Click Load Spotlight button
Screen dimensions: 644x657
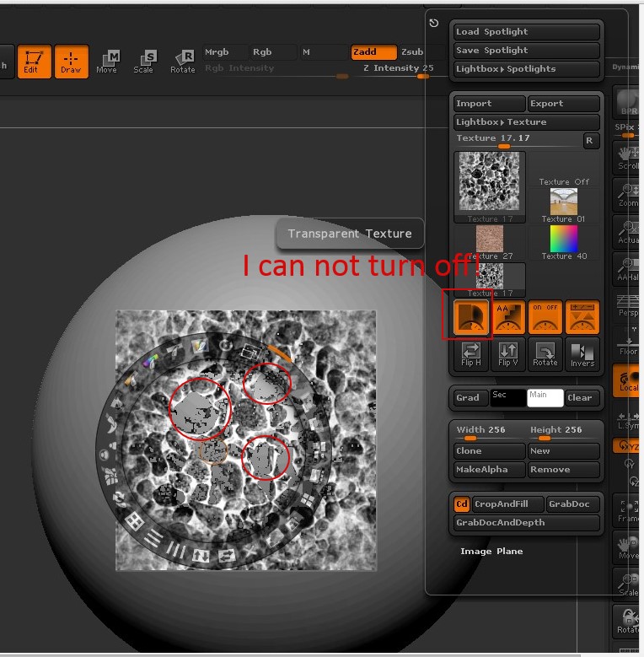coord(526,32)
